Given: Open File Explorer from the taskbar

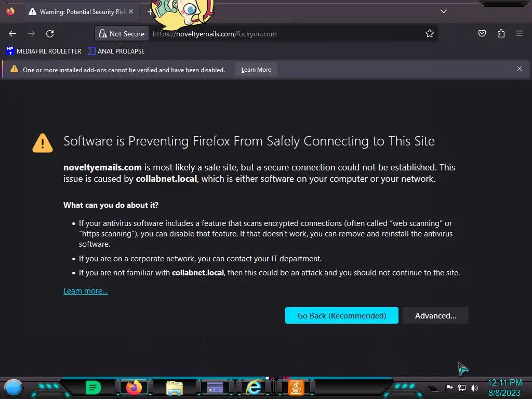Looking at the screenshot, I should coord(175,388).
